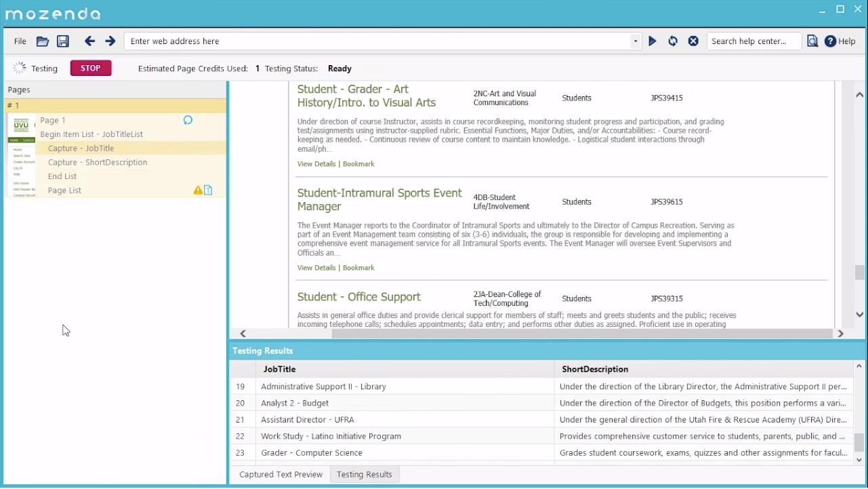Viewport: 868px width, 489px height.
Task: Select row 23 Grader - Computer Science
Action: click(x=541, y=452)
